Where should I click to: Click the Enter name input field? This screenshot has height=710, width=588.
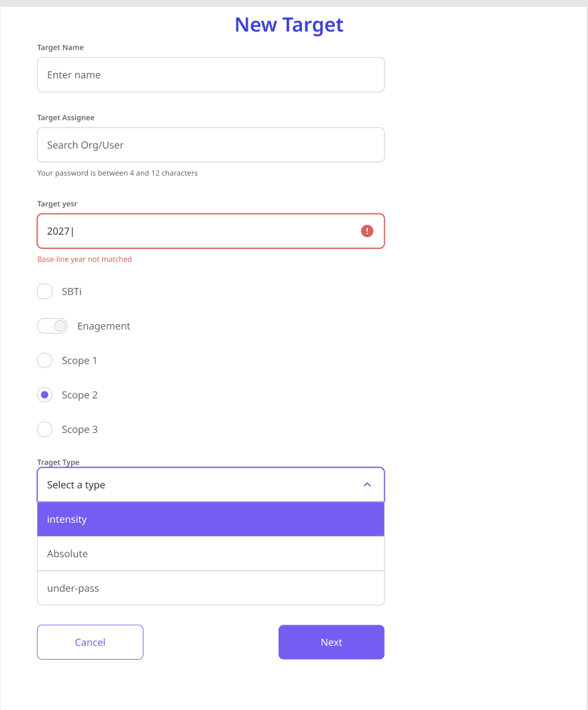pyautogui.click(x=211, y=74)
